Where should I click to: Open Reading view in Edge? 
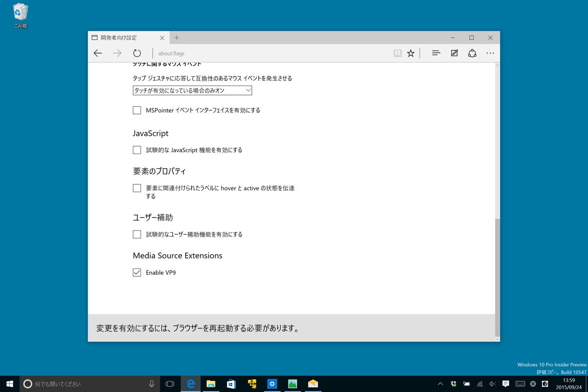click(x=397, y=53)
